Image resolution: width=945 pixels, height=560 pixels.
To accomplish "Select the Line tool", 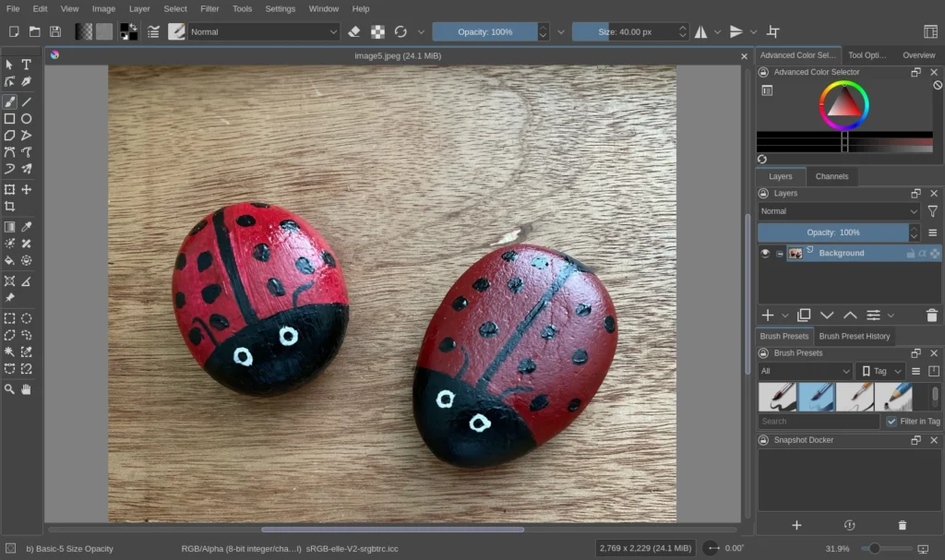I will coord(27,101).
